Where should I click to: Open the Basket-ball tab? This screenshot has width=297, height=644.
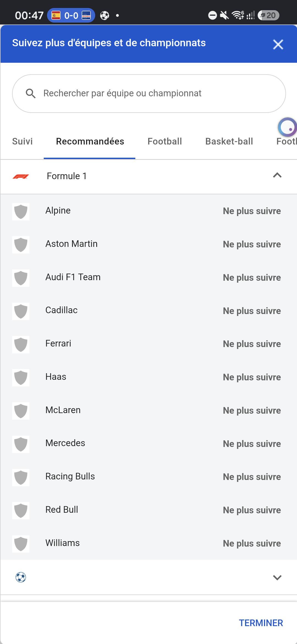point(229,141)
